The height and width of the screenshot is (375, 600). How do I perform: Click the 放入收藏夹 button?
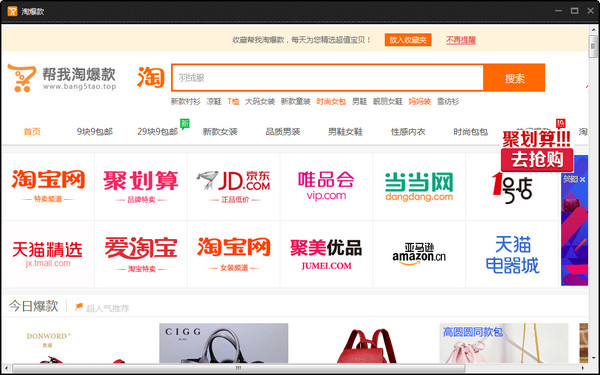click(408, 40)
